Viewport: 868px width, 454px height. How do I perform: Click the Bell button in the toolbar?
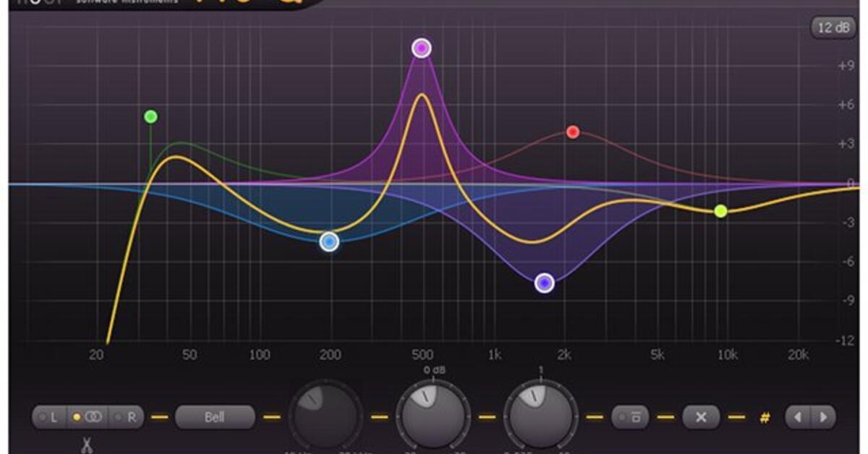[215, 416]
